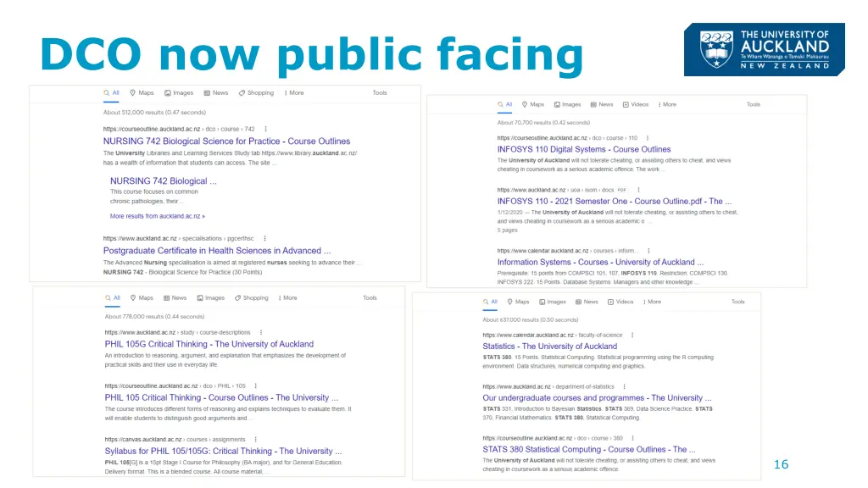The image size is (868, 488).
Task: Click the 'DCO now public facing' slide title
Action: point(312,55)
